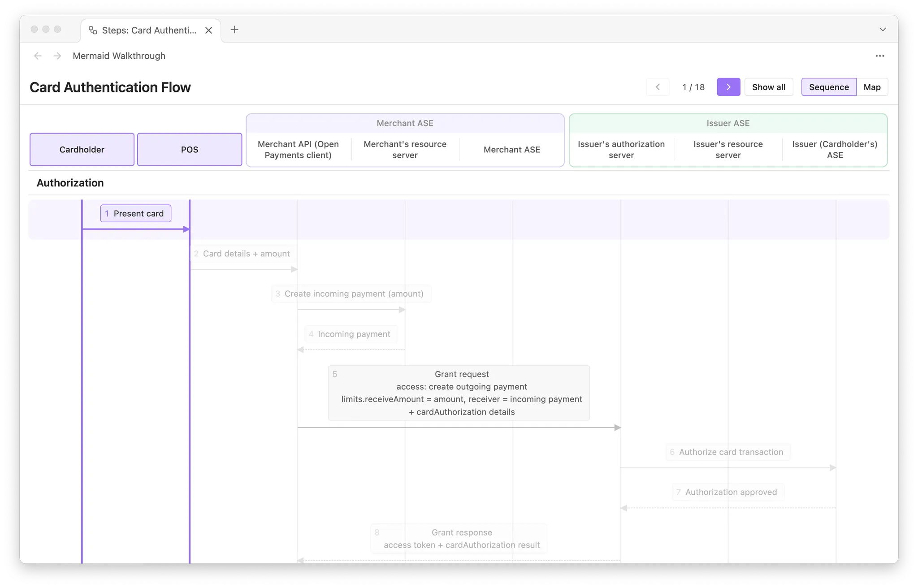Click the Authorization section heading
This screenshot has width=918, height=588.
coord(70,183)
